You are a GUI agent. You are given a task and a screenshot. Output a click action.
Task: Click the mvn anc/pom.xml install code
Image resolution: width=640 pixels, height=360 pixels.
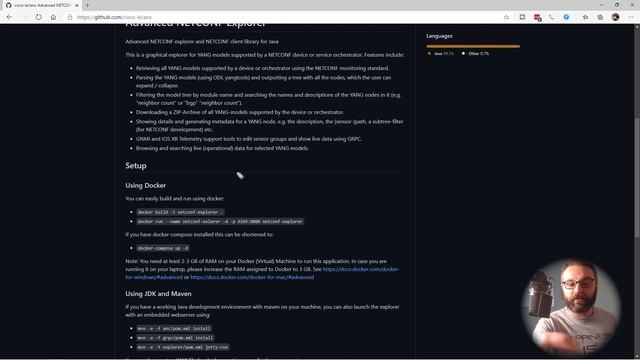click(x=174, y=328)
